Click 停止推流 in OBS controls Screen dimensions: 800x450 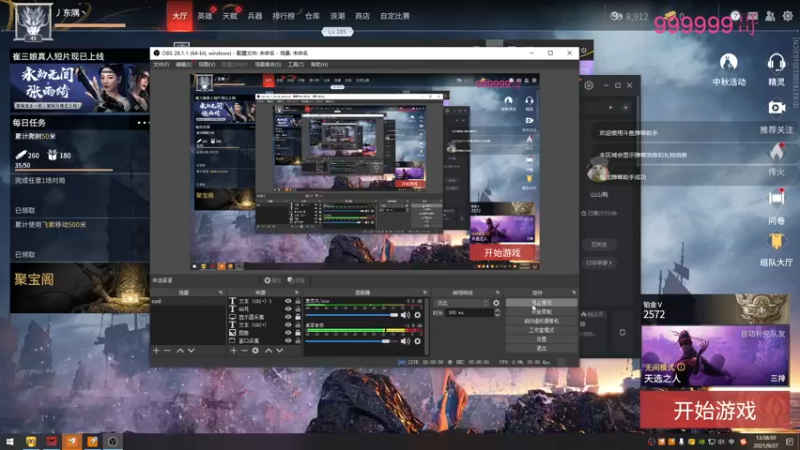(541, 303)
